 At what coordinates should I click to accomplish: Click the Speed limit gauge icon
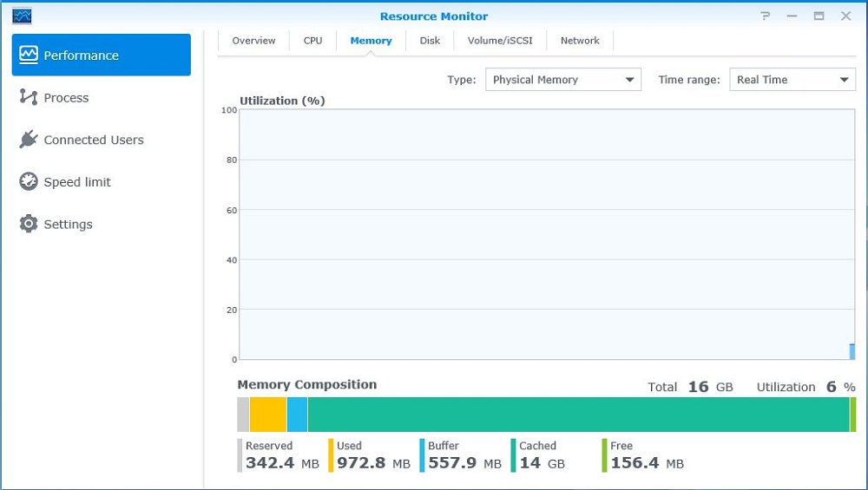click(x=29, y=181)
